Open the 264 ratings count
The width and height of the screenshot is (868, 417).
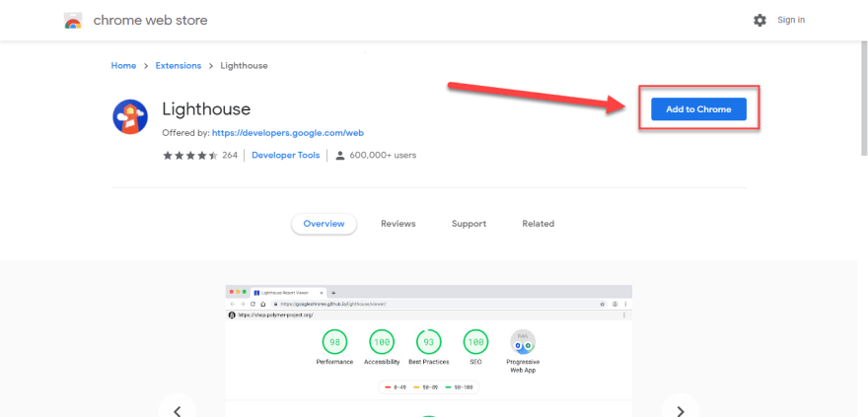coord(230,156)
